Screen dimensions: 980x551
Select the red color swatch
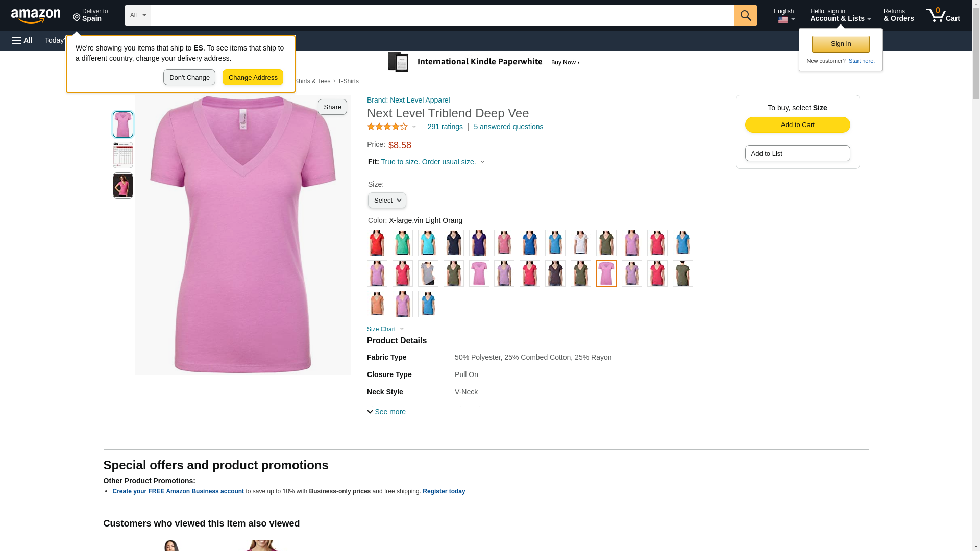pyautogui.click(x=377, y=243)
